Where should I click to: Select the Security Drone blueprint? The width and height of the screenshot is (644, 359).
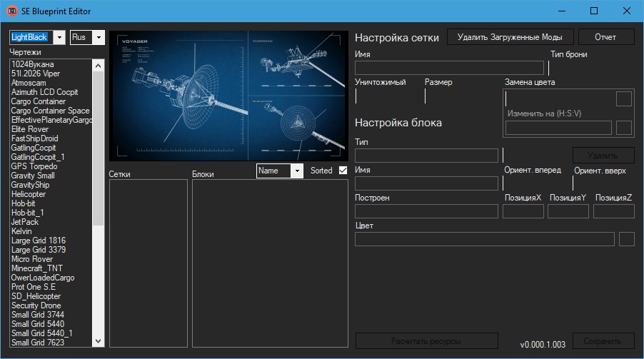point(51,305)
